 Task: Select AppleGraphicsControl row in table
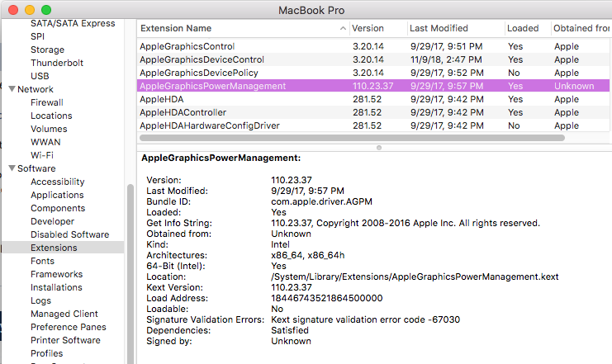[187, 46]
